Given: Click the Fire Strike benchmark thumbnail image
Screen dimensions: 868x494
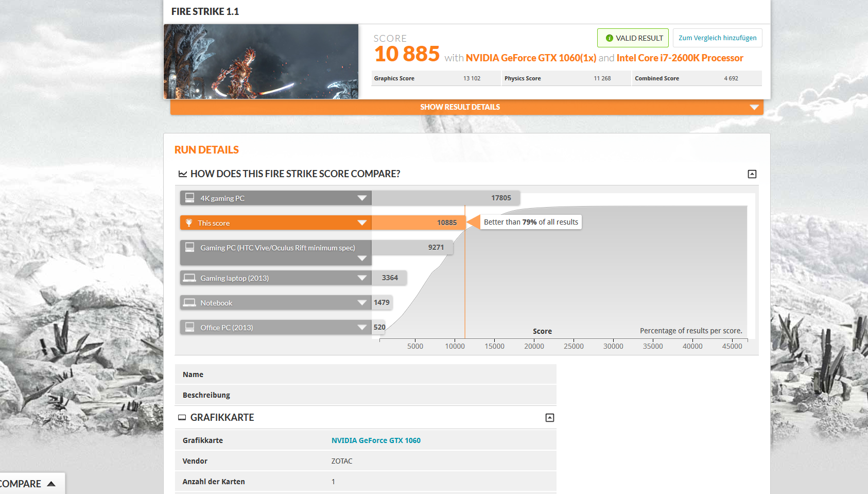Looking at the screenshot, I should tap(261, 61).
